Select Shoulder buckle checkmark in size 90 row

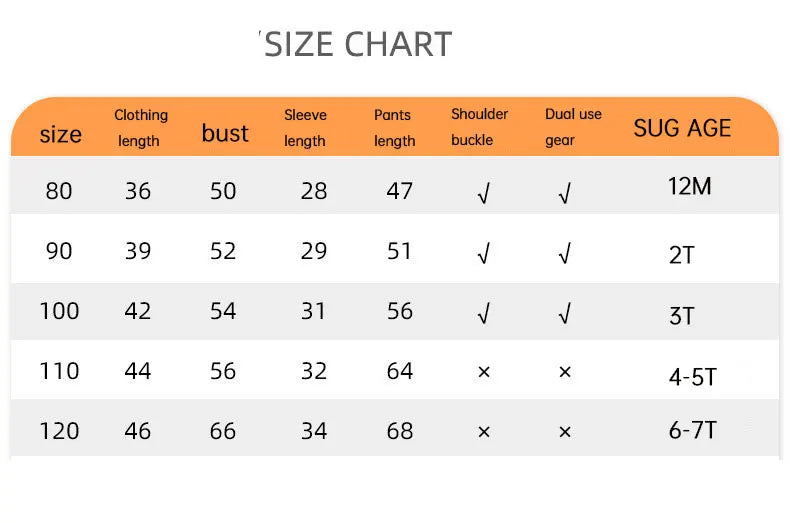pos(483,254)
